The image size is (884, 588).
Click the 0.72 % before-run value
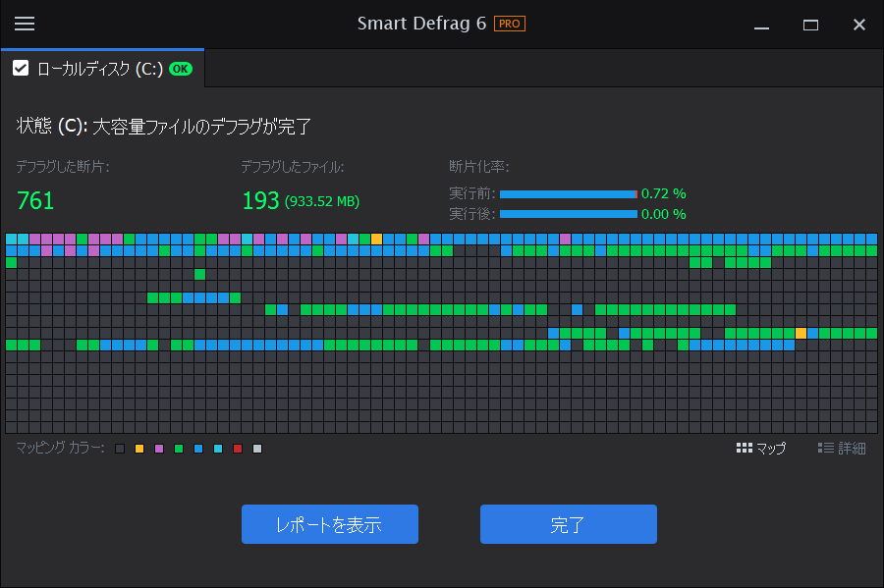tap(664, 193)
